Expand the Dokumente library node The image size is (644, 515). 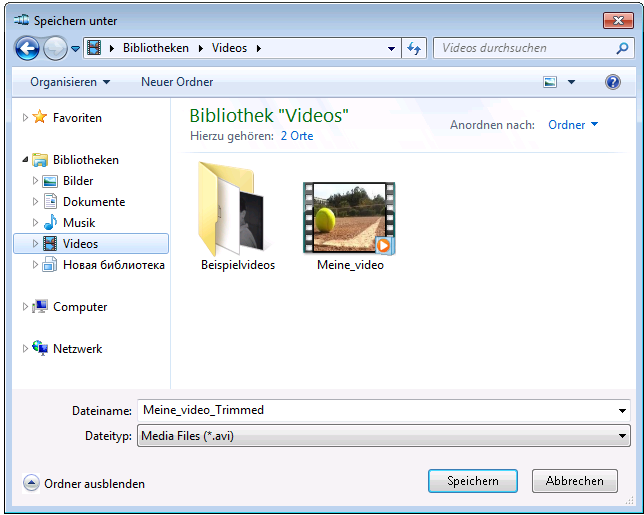tap(35, 201)
